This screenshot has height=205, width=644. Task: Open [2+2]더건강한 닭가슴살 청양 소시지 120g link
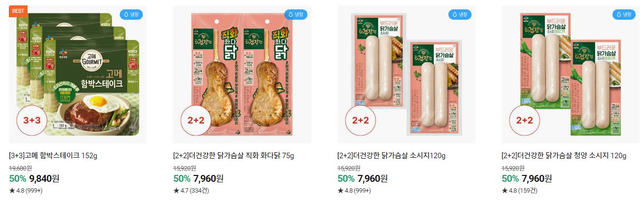564,156
